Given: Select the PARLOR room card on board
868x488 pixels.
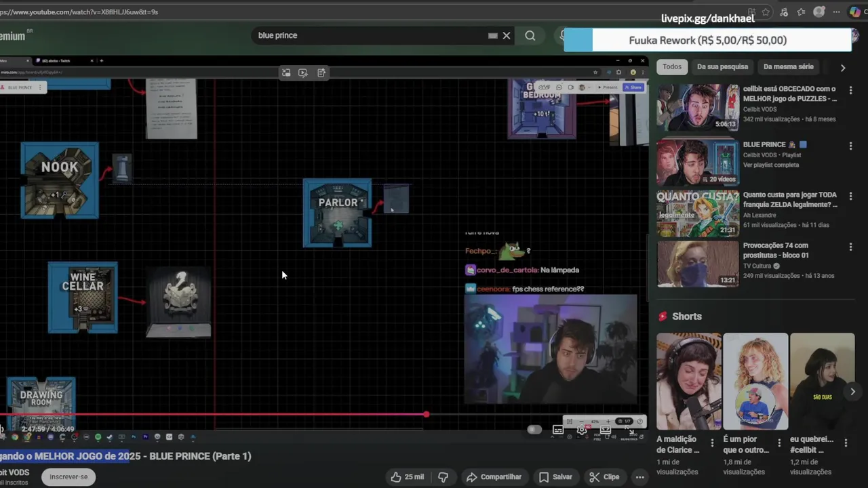Looking at the screenshot, I should [337, 213].
